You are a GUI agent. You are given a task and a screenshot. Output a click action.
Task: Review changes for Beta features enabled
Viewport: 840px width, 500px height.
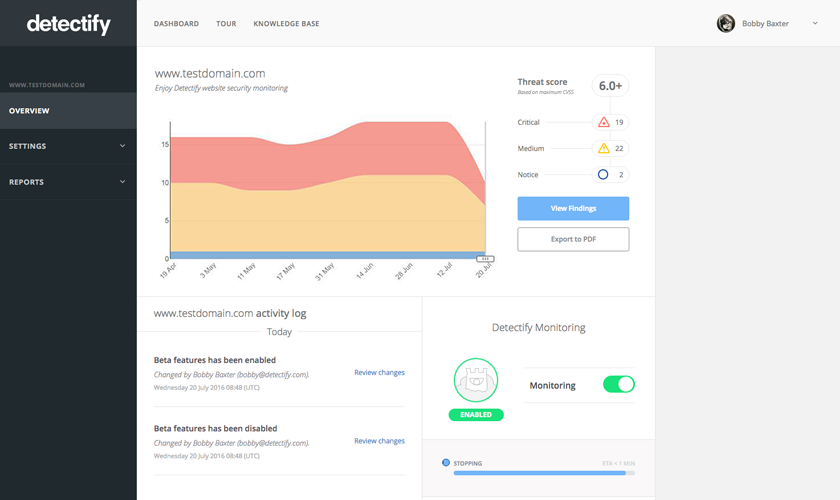(379, 372)
